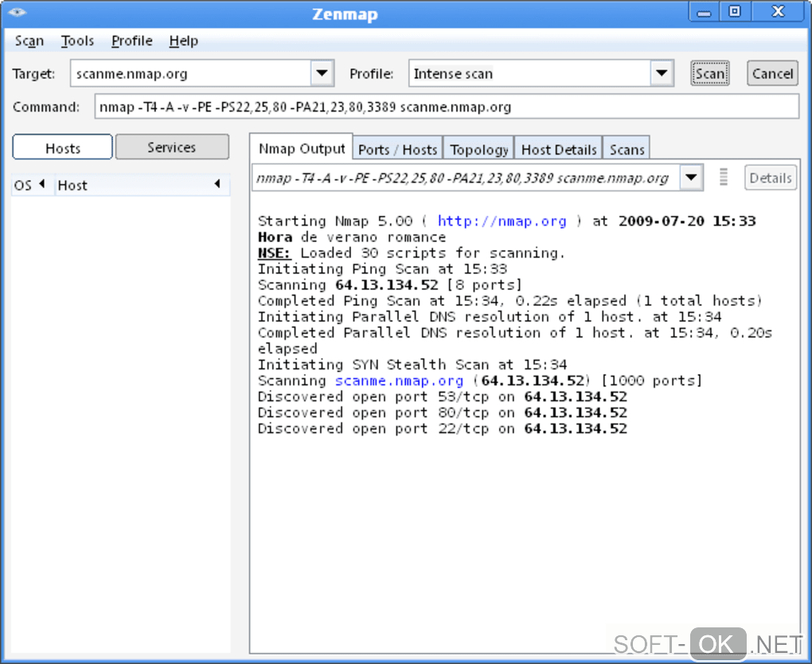Open the output highlight options icon beside Details
812x664 pixels.
click(x=724, y=177)
